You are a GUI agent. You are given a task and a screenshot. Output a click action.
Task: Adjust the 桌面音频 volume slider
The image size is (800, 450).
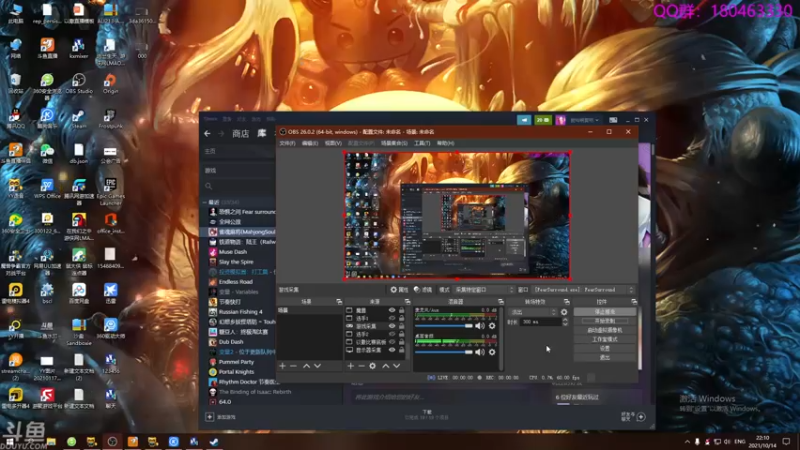coord(444,352)
